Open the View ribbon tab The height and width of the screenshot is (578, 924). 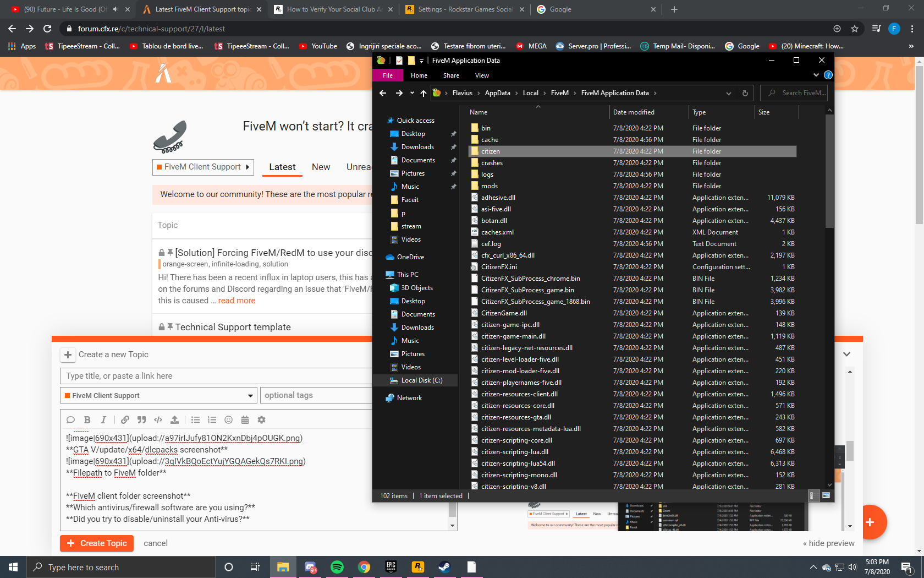[x=482, y=75]
